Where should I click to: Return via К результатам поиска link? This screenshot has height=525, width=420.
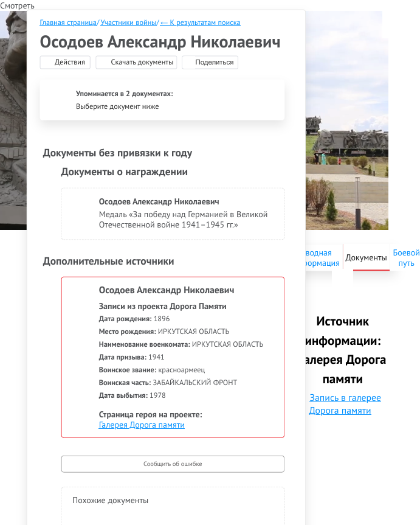pyautogui.click(x=200, y=23)
